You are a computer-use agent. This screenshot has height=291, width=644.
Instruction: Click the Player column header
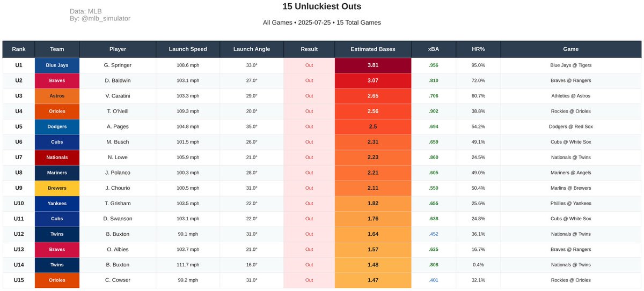pos(118,49)
